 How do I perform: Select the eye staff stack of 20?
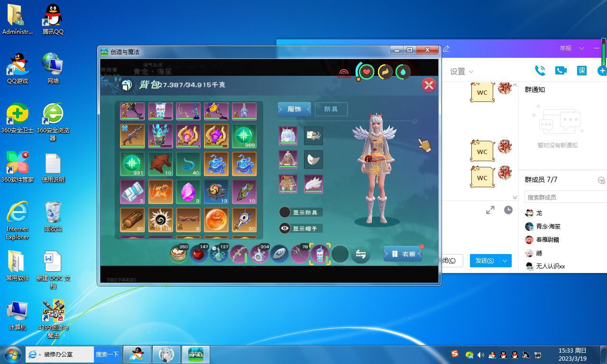244,220
